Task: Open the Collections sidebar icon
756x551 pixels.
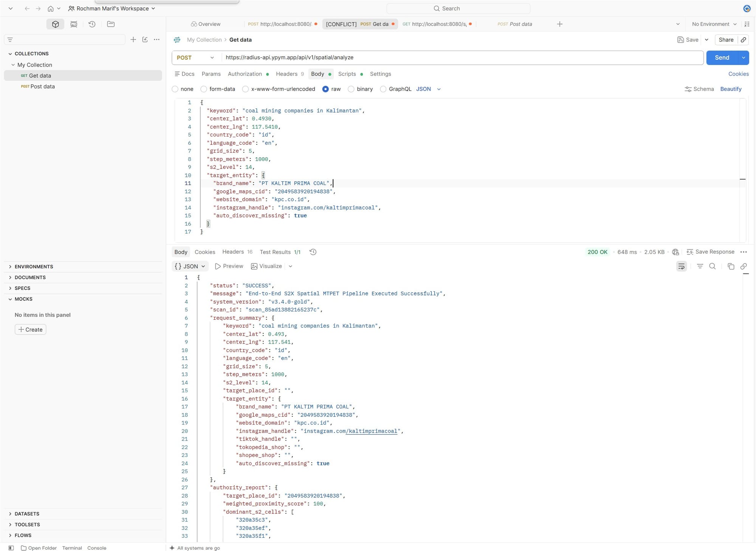Action: coord(56,24)
